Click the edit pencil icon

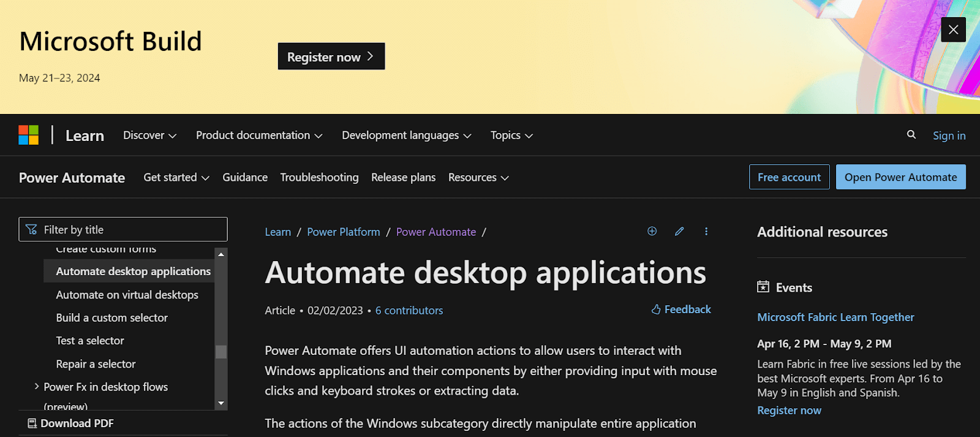679,231
